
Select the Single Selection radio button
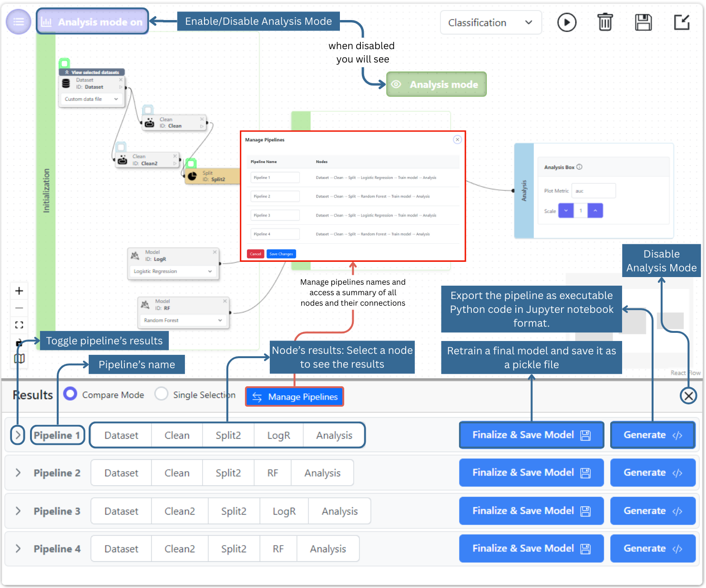click(x=162, y=394)
